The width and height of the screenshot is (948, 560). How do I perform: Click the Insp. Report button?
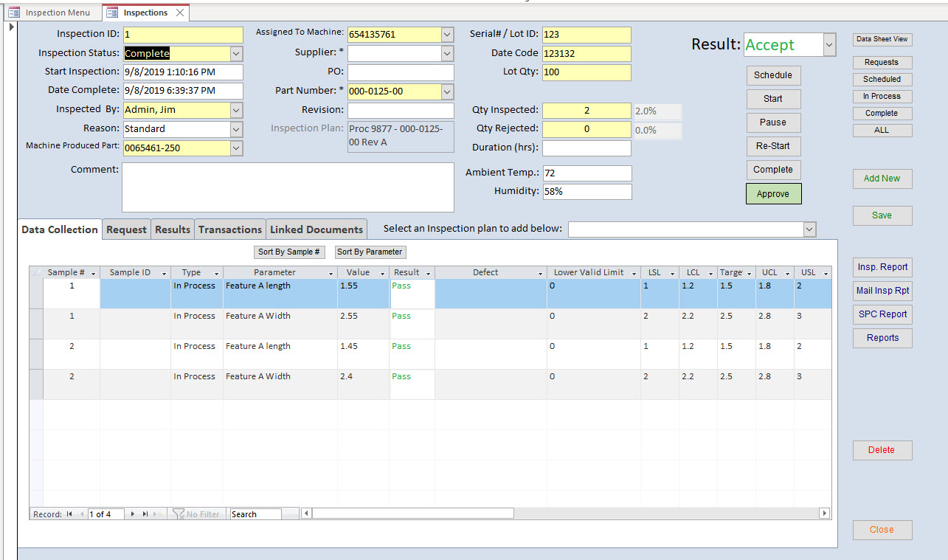pyautogui.click(x=882, y=267)
